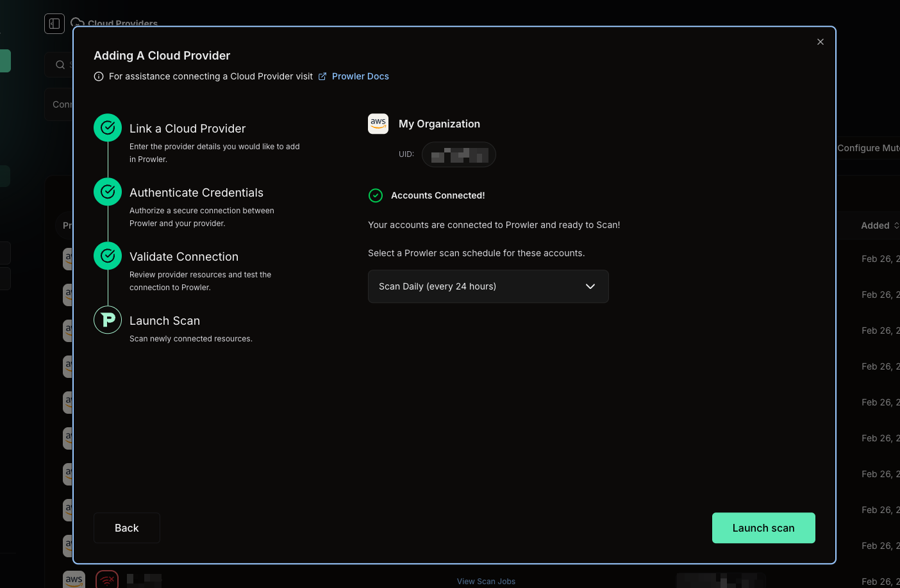Select the Cloud Providers navigation item

click(122, 23)
